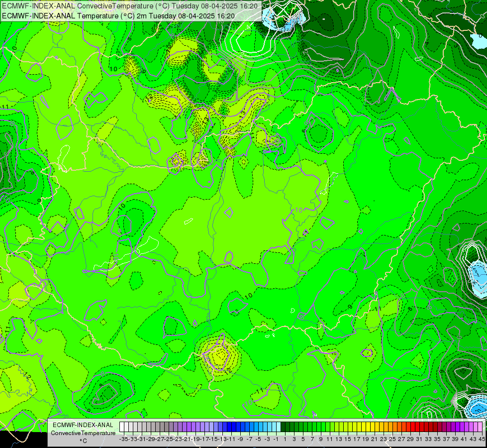Click the °C unit label in the legend
This screenshot has width=487, height=448.
(x=83, y=441)
